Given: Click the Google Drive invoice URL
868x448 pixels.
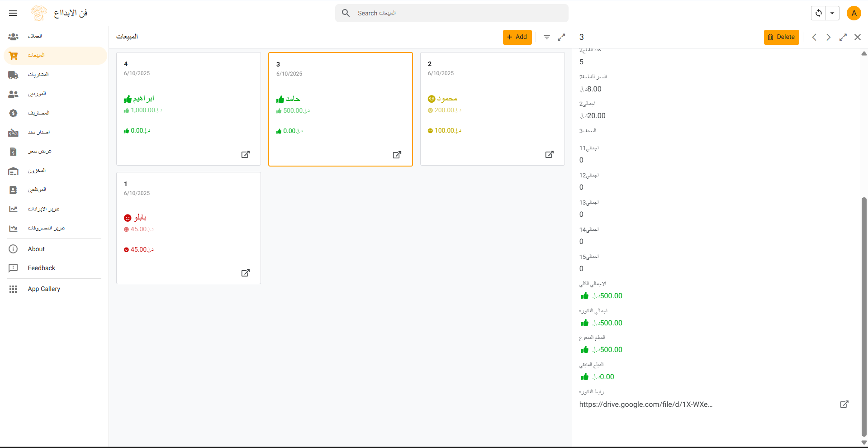Looking at the screenshot, I should 645,405.
